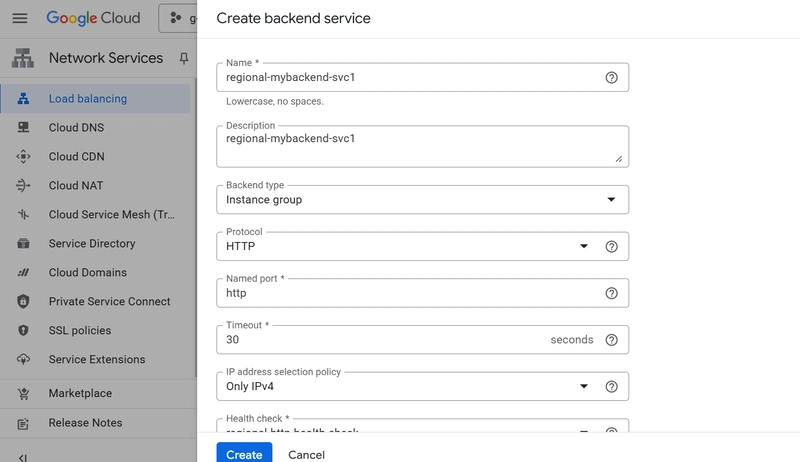Go to Cloud DNS page
Image resolution: width=800 pixels, height=462 pixels.
coord(76,128)
